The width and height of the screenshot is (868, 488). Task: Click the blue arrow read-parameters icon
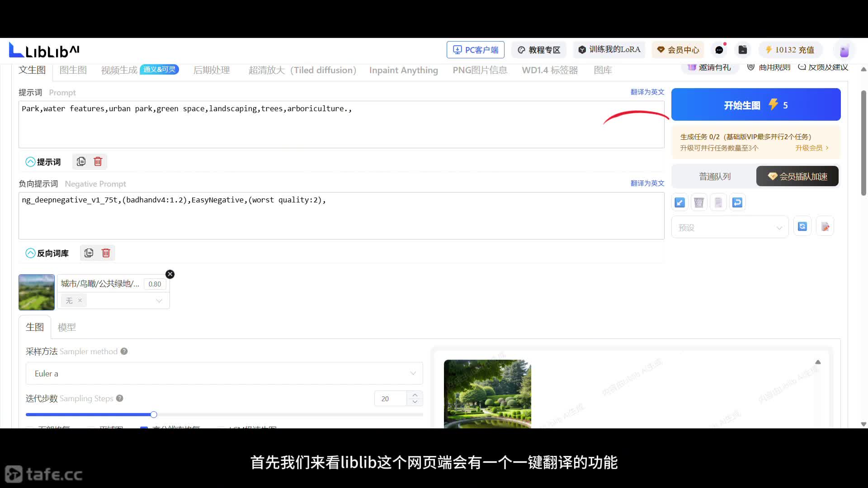pyautogui.click(x=679, y=202)
